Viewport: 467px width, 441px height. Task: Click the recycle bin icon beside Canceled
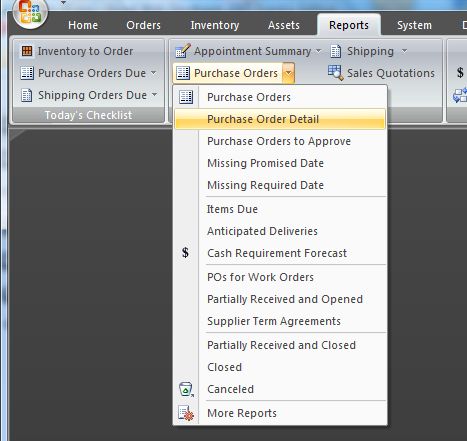tap(186, 389)
